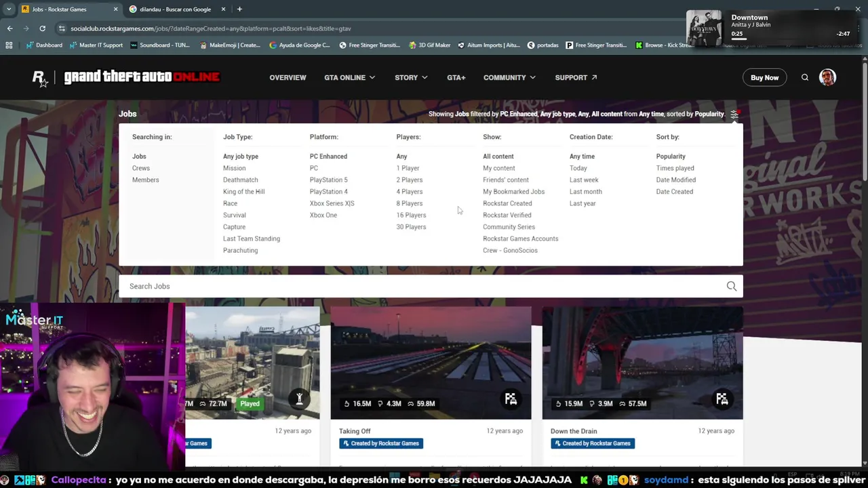Screen dimensions: 868x488
Task: Click the site info icon in address bar
Action: tap(62, 28)
